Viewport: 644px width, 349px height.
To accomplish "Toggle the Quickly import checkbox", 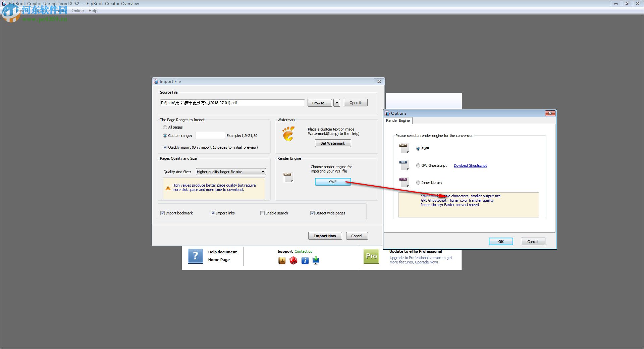I will coord(165,147).
